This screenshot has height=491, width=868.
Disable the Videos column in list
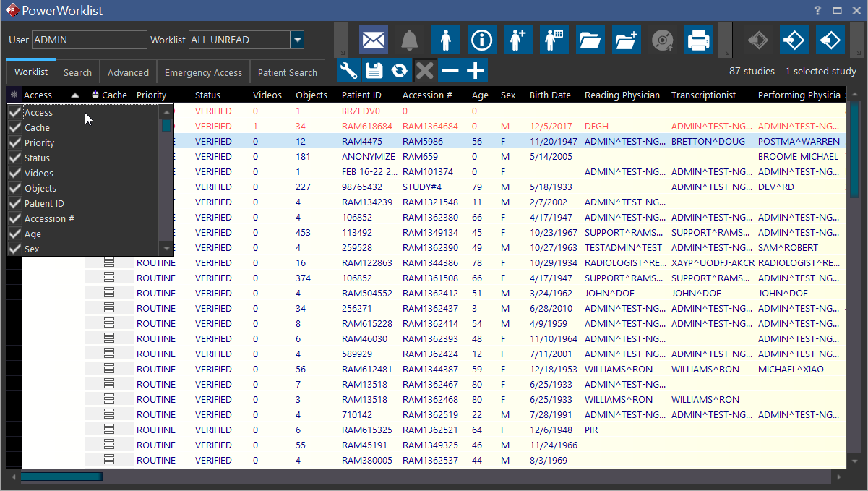click(x=14, y=173)
